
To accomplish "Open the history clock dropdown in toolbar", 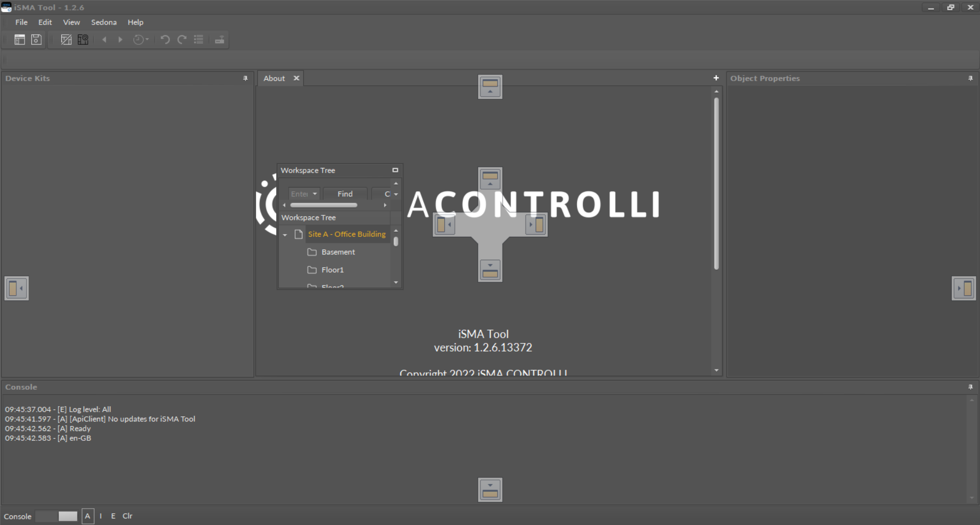I will tap(141, 40).
